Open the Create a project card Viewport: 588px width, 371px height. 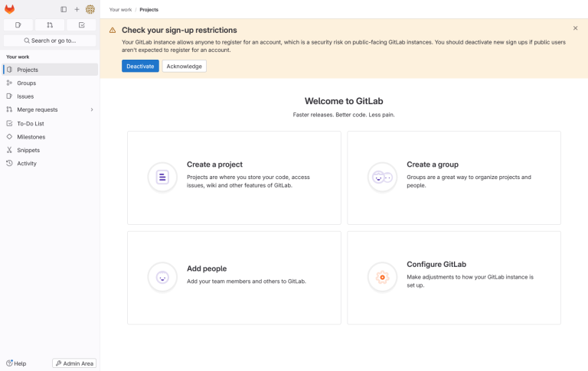(234, 178)
